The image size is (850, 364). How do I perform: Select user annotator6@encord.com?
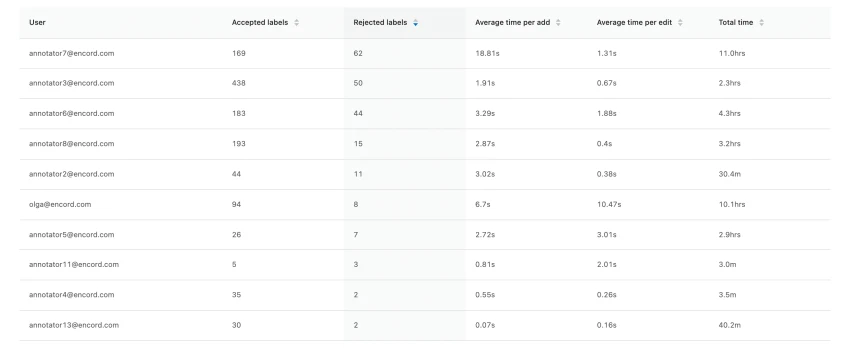[72, 113]
